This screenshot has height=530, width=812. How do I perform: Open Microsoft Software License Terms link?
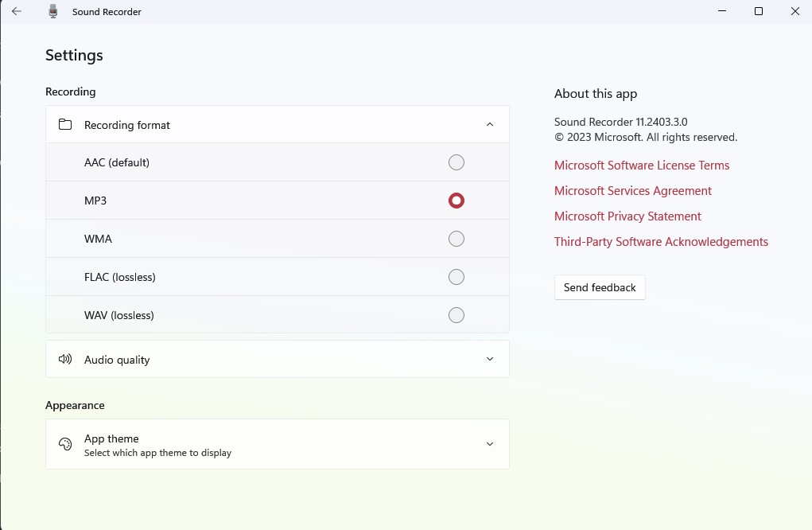tap(642, 166)
